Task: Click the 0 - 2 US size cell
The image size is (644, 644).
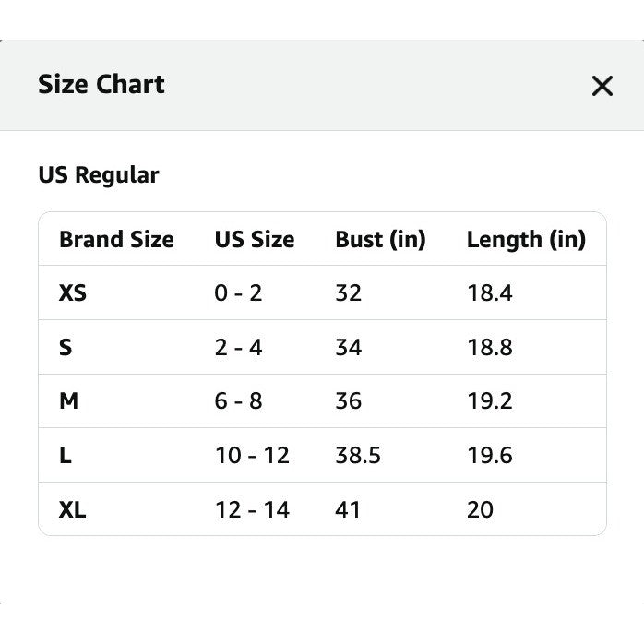Action: 238,293
